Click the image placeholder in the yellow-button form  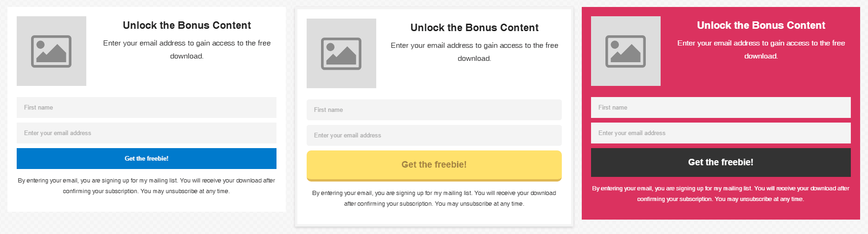(x=341, y=53)
